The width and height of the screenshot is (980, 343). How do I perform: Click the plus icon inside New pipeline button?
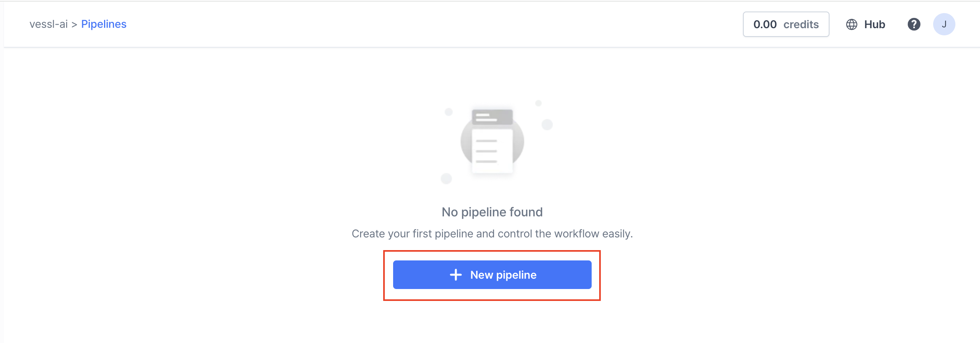pyautogui.click(x=456, y=274)
